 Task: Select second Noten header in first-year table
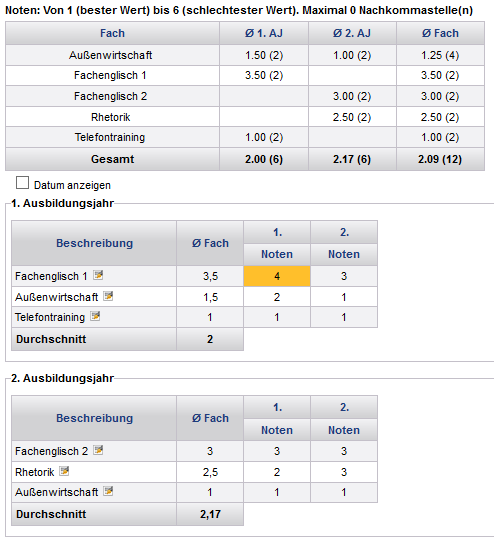[344, 254]
